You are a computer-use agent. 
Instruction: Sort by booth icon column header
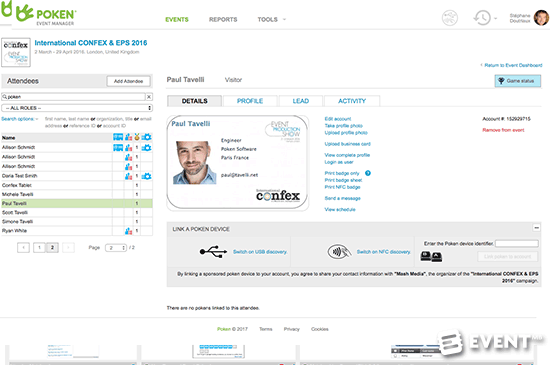click(118, 137)
